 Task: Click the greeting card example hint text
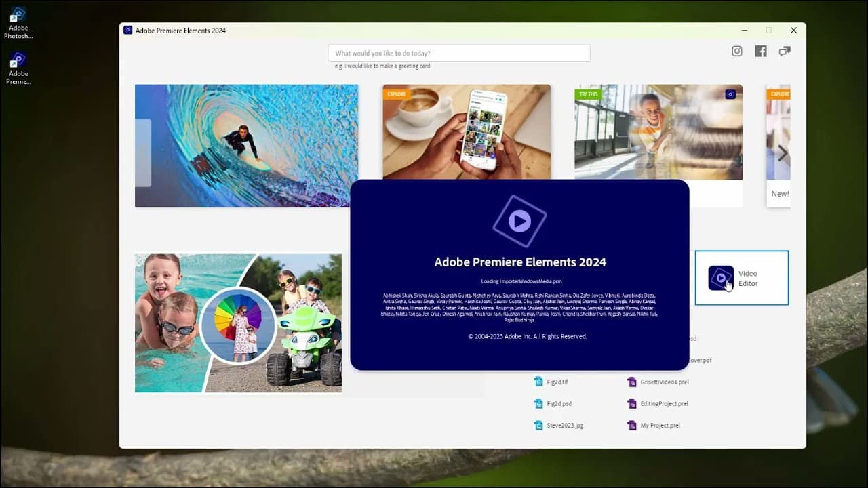(x=382, y=66)
